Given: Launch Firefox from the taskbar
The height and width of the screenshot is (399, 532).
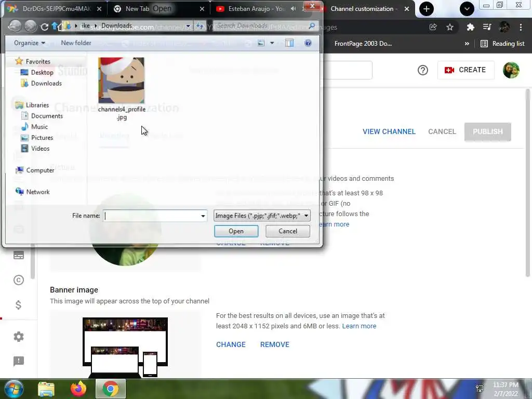Looking at the screenshot, I should [78, 389].
